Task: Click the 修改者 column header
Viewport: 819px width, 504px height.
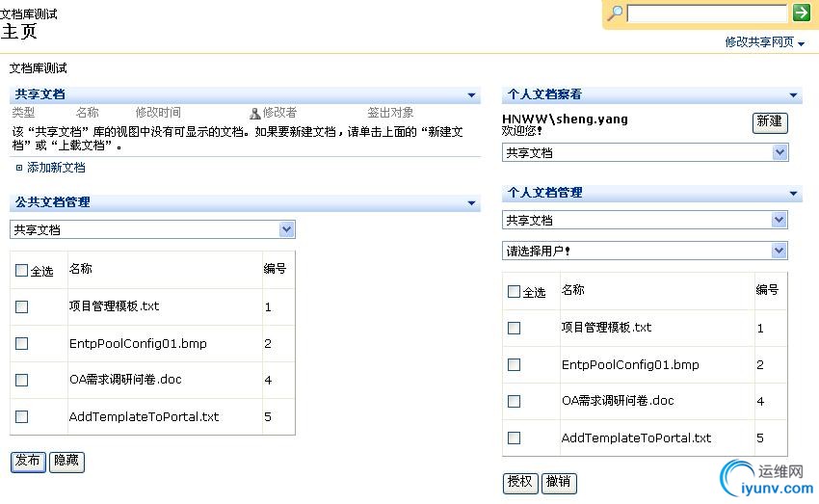Action: tap(279, 113)
